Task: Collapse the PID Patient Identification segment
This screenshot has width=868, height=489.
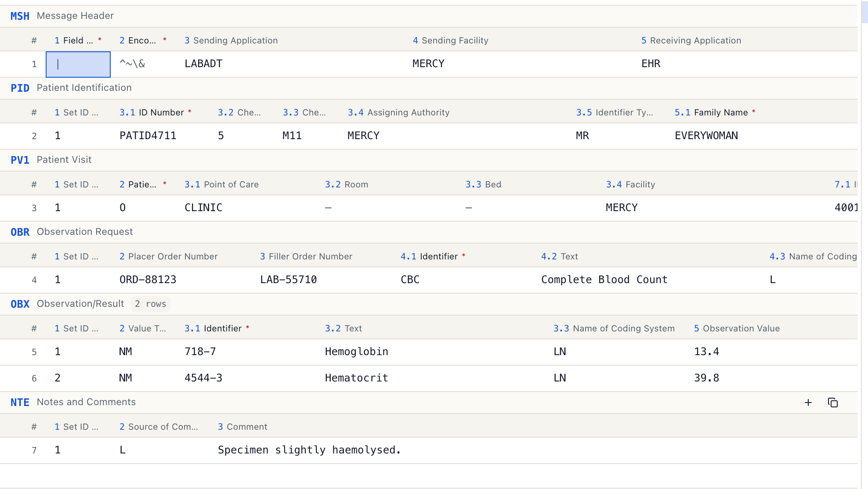Action: point(71,88)
